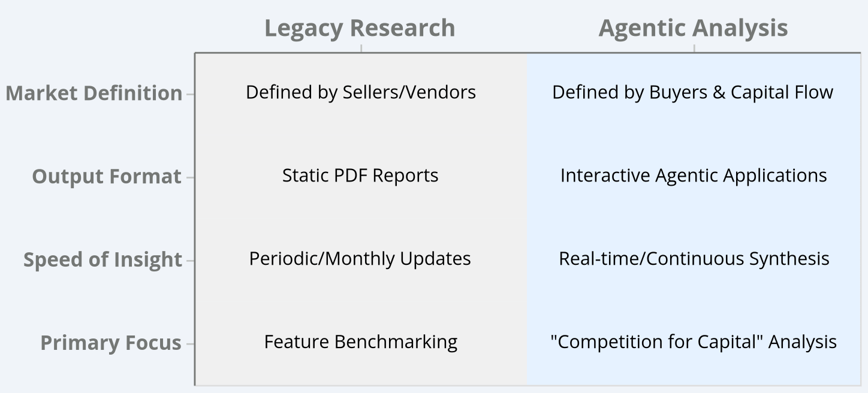
Task: Click the Static PDF Reports cell
Action: click(x=360, y=176)
